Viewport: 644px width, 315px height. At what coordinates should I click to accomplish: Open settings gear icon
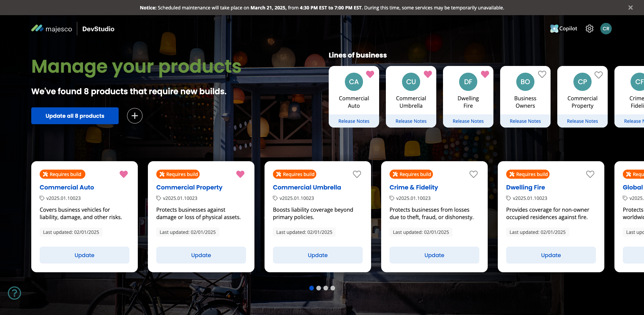[589, 29]
